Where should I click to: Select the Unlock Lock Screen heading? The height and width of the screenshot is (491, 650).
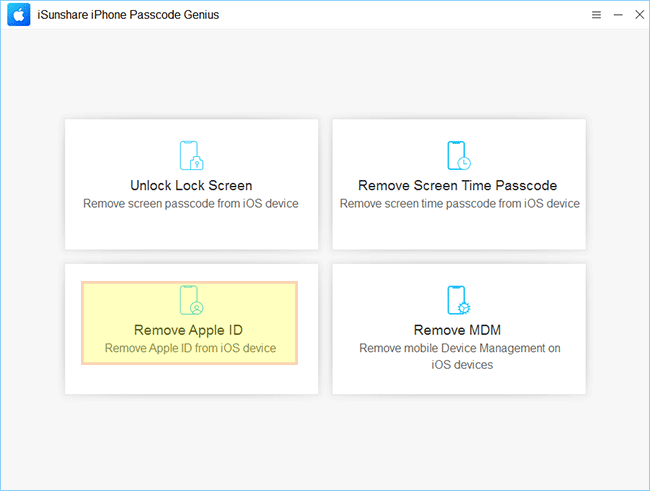point(191,185)
